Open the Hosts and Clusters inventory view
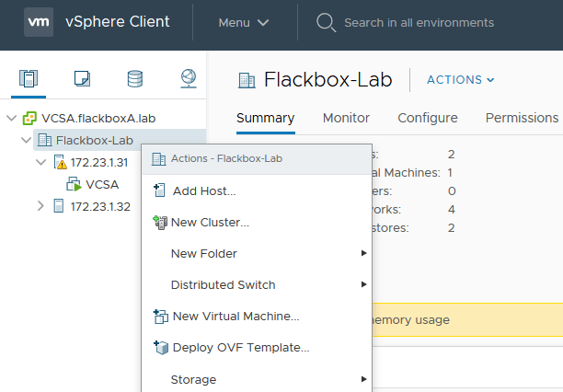563x392 pixels. pos(28,78)
